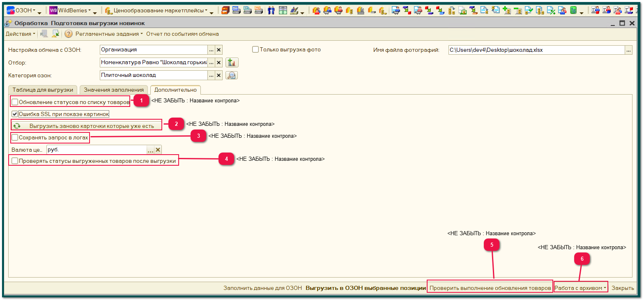Clear the Валюта цены руб. field
Viewport: 644px width, 301px height.
[x=158, y=150]
